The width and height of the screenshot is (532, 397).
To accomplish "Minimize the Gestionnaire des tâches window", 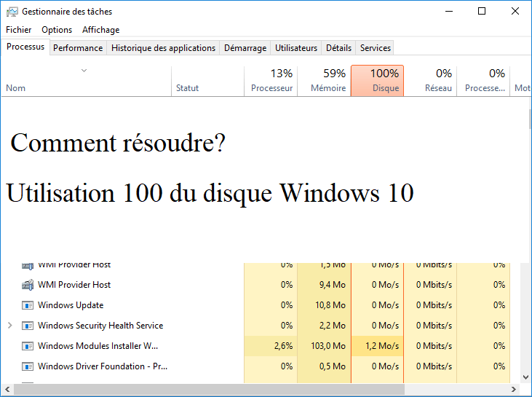I will (449, 11).
